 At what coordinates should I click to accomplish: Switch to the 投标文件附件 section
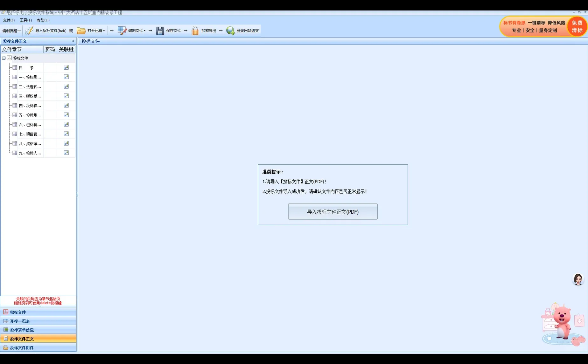38,348
